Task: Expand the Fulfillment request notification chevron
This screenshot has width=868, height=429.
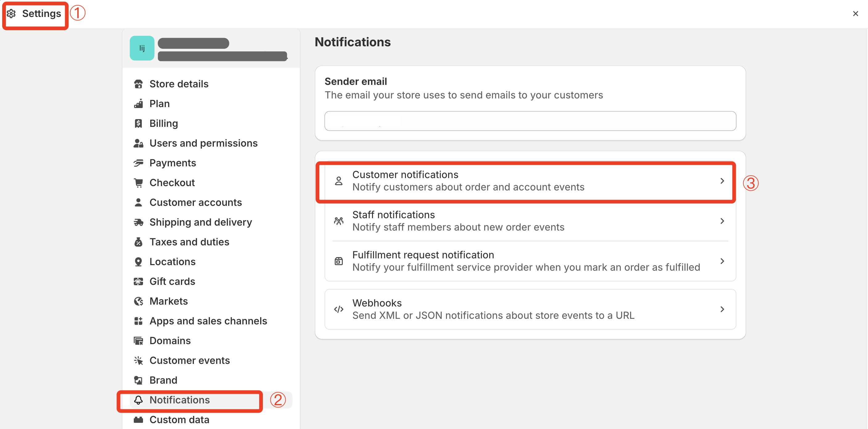Action: 722,261
